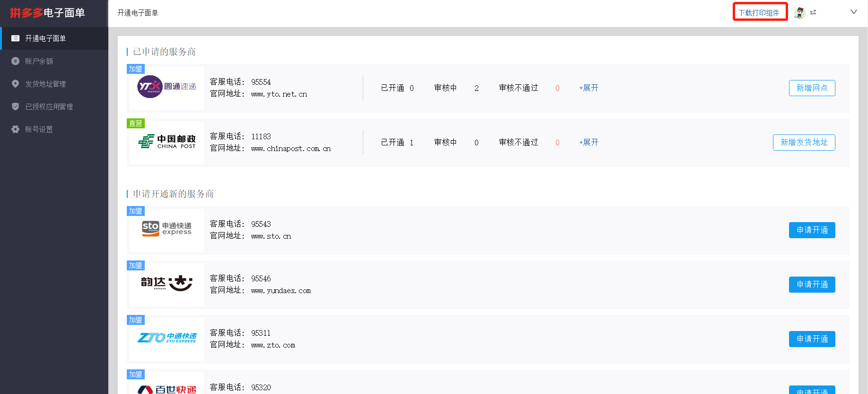Click the 圆通速递 logo
Image resolution: width=868 pixels, height=394 pixels.
(x=167, y=87)
